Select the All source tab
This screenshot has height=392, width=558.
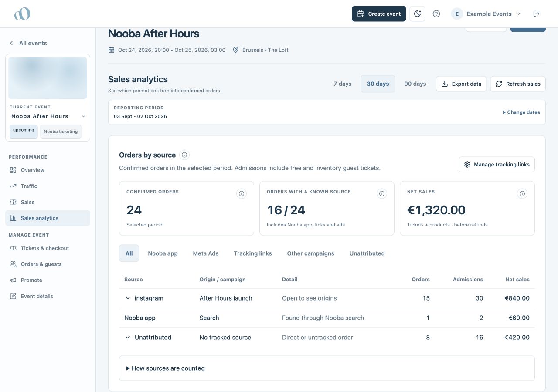[x=129, y=253]
